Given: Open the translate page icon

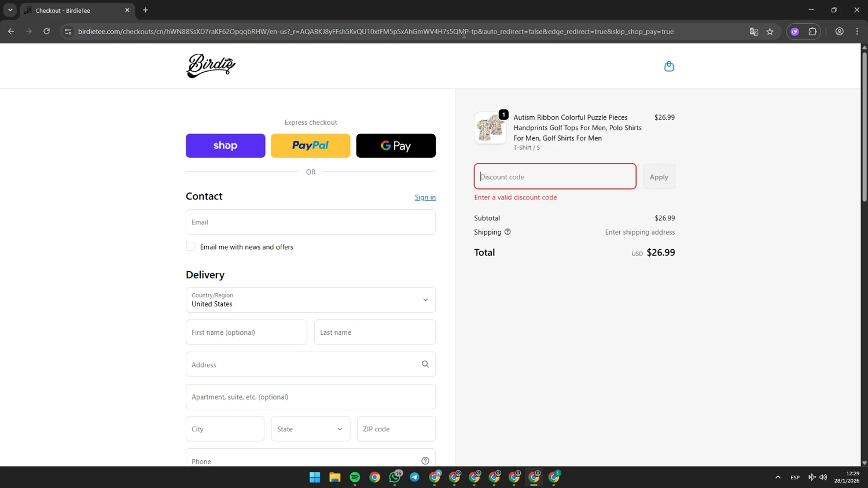Looking at the screenshot, I should coord(753,32).
